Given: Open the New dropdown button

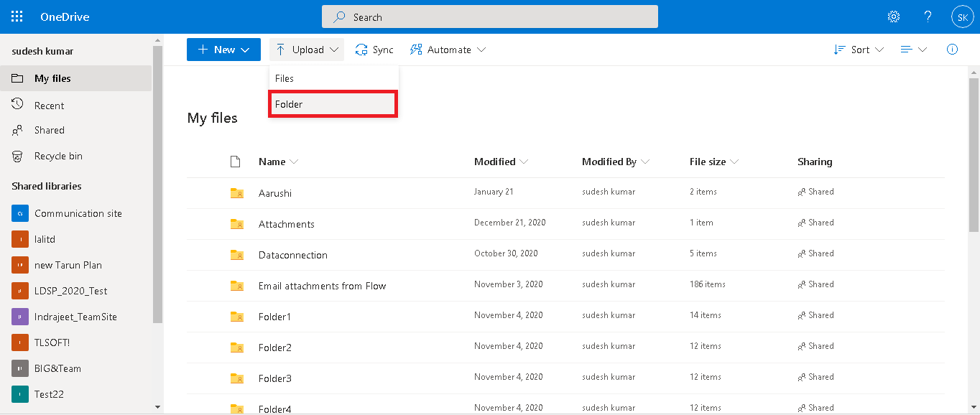Looking at the screenshot, I should click(x=223, y=50).
